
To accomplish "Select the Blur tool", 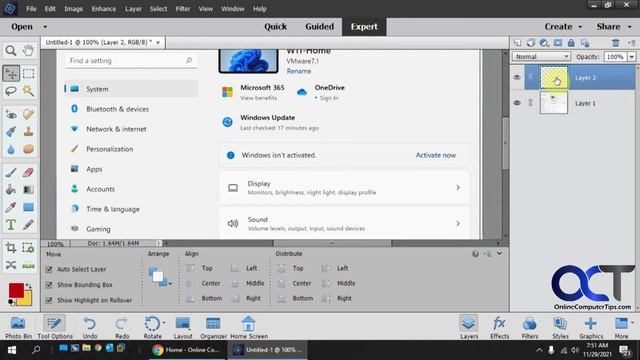I will [11, 149].
